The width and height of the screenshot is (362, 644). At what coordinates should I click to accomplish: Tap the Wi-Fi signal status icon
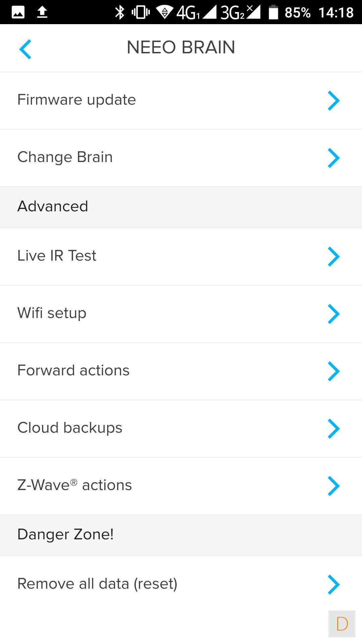point(164,12)
